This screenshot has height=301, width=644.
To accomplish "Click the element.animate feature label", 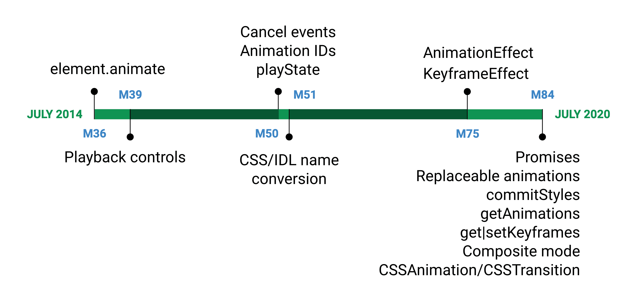I will pyautogui.click(x=111, y=64).
